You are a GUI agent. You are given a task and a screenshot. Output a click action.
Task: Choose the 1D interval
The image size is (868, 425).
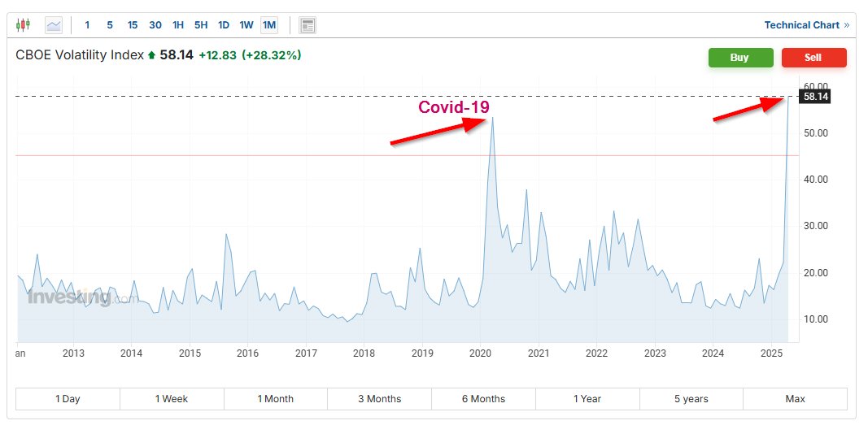[x=224, y=25]
